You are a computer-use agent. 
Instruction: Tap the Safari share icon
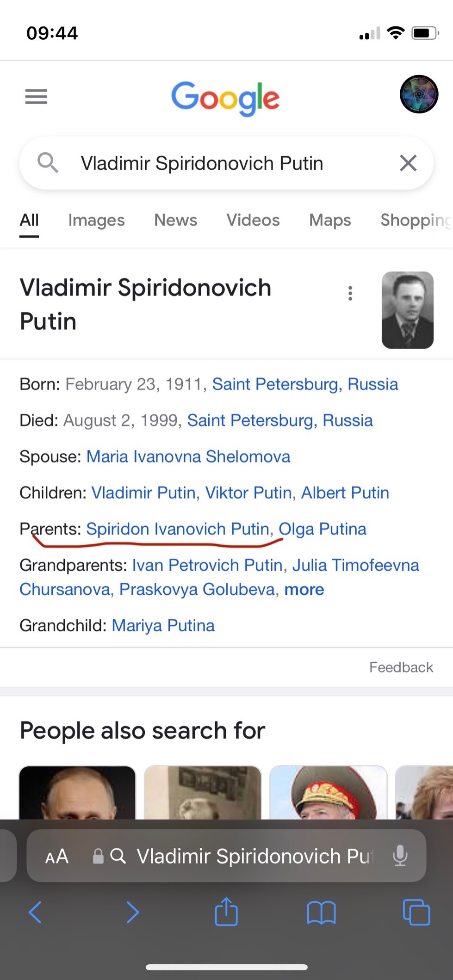(x=226, y=912)
